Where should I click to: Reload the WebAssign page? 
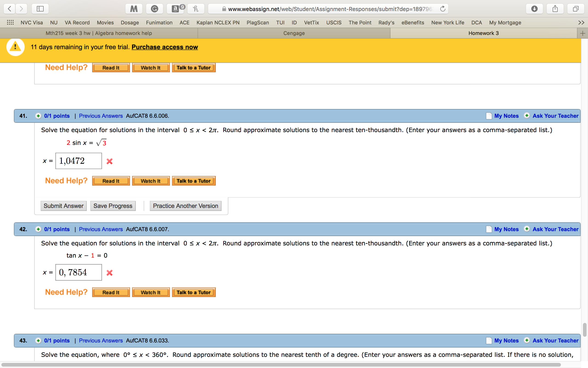click(443, 9)
